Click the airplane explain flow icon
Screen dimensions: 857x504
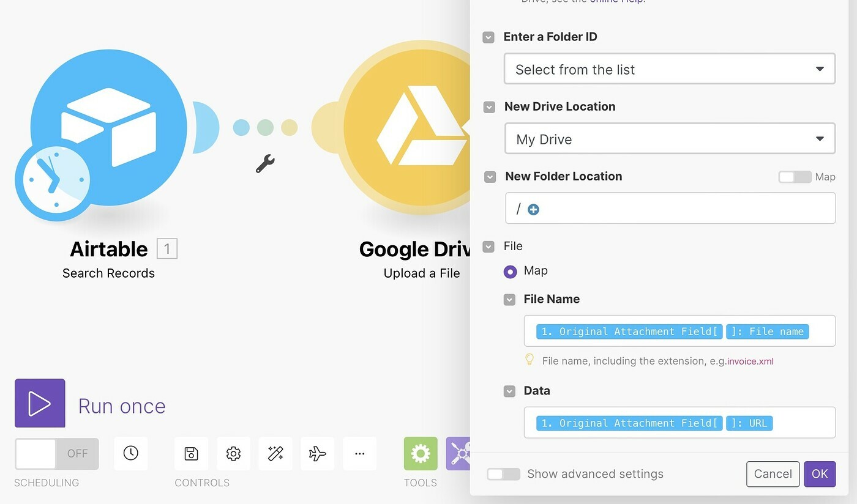318,453
